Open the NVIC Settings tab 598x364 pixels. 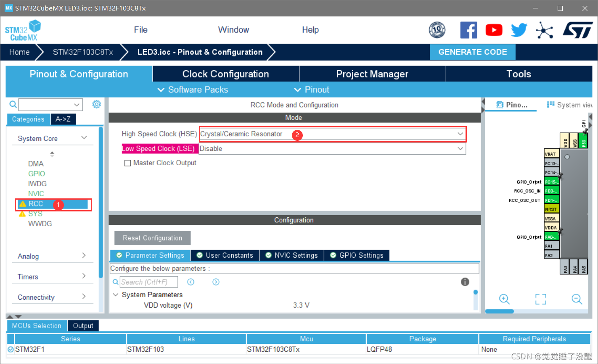coord(292,255)
